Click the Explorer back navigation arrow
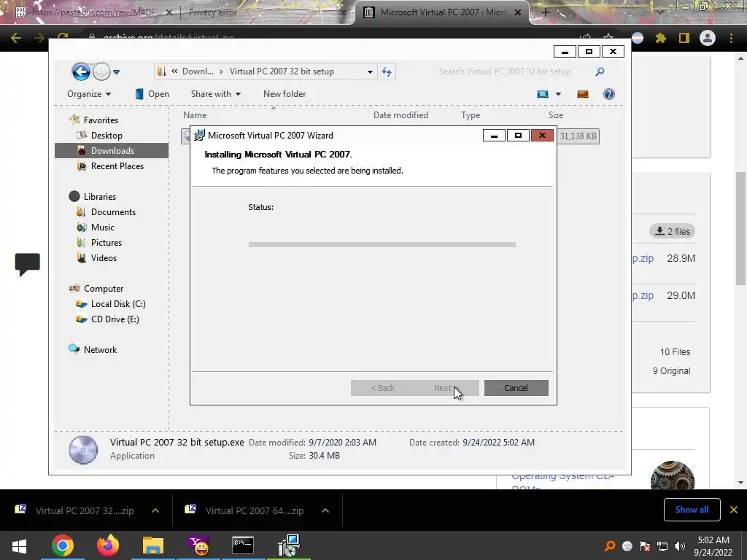Image resolution: width=747 pixels, height=560 pixels. pyautogui.click(x=81, y=72)
